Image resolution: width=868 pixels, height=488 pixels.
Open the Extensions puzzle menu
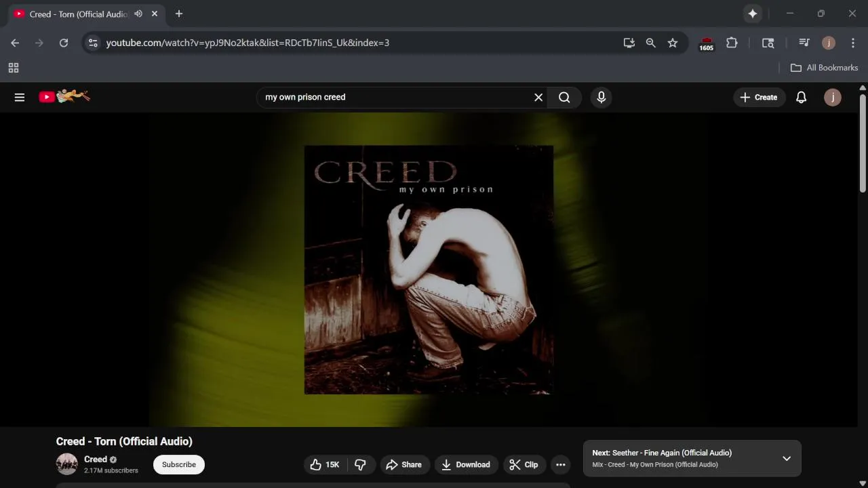(732, 43)
